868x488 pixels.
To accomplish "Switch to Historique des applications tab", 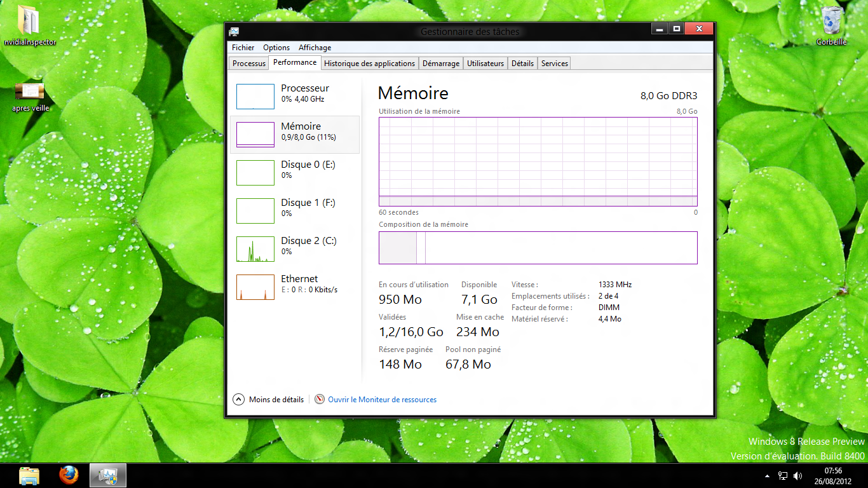I will coord(369,64).
